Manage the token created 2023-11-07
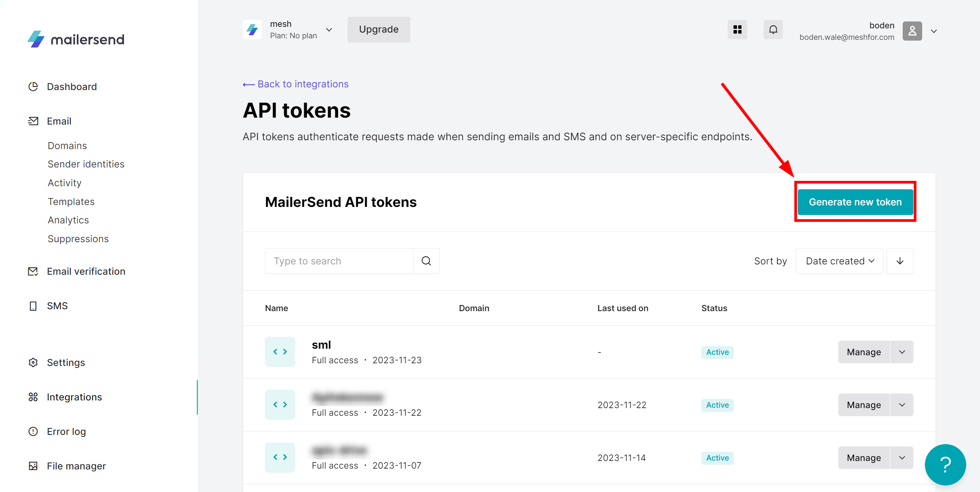The width and height of the screenshot is (980, 492). (x=864, y=458)
